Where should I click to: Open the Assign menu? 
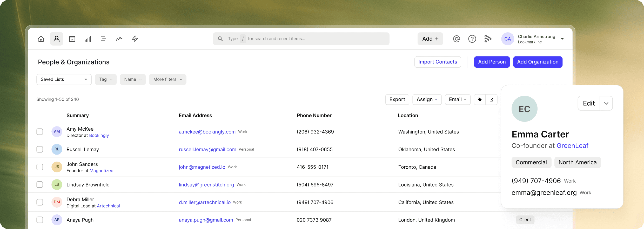tap(427, 99)
